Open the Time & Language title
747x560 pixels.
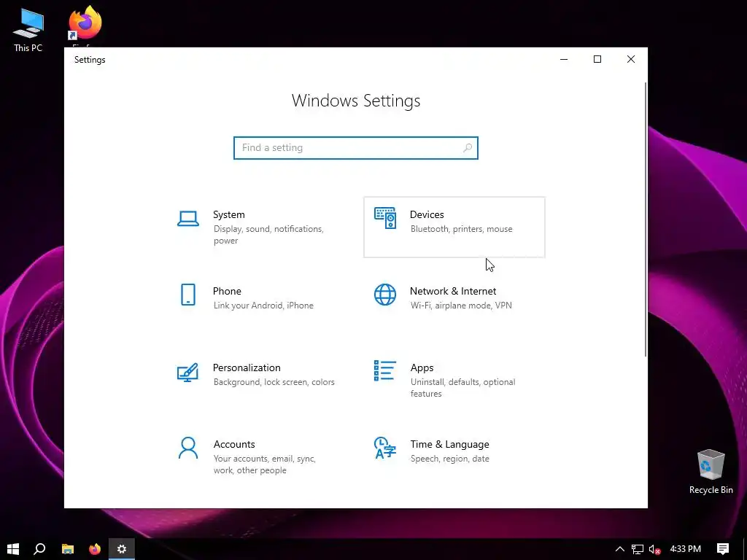tap(449, 444)
